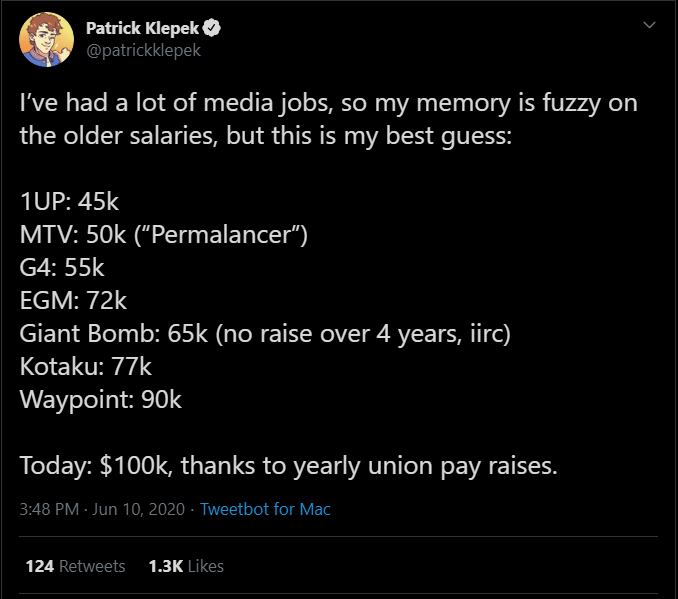
Task: Click Patrick Klepek's profile avatar
Action: 43,39
